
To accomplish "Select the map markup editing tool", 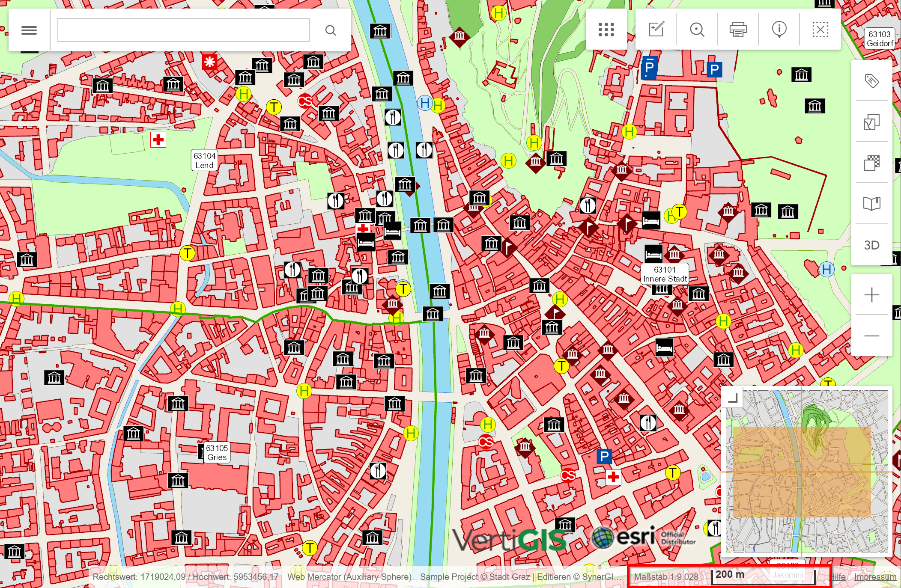I will click(656, 29).
